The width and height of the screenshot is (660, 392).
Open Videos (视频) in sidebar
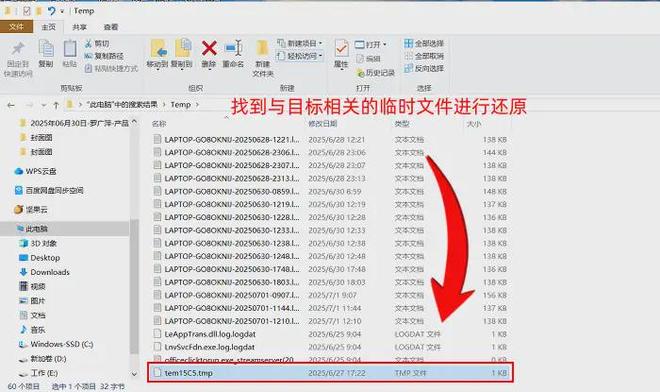point(32,286)
